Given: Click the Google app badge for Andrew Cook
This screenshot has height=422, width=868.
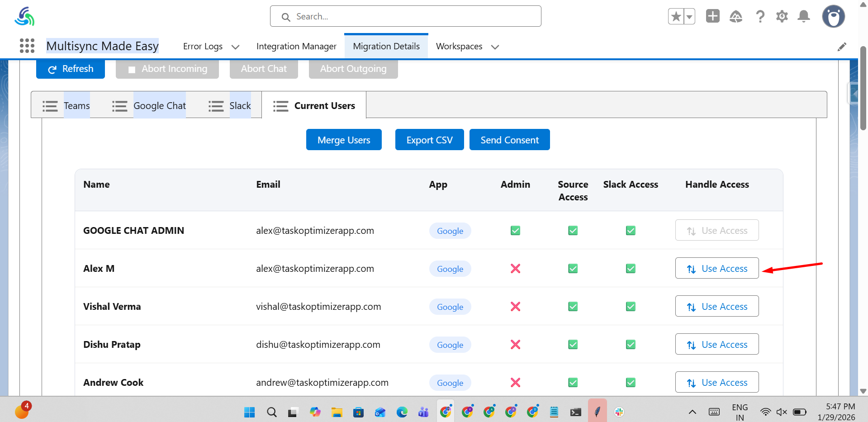Looking at the screenshot, I should click(x=450, y=383).
